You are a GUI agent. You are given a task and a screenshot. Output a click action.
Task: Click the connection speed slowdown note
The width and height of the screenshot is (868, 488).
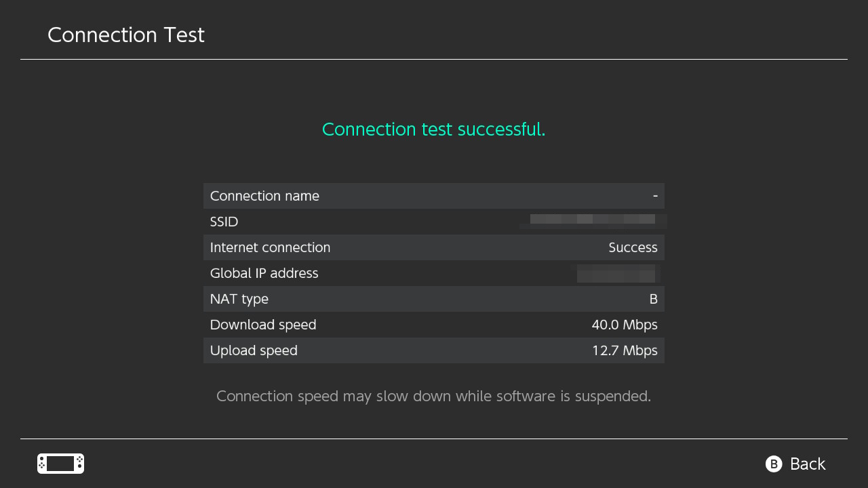[433, 396]
